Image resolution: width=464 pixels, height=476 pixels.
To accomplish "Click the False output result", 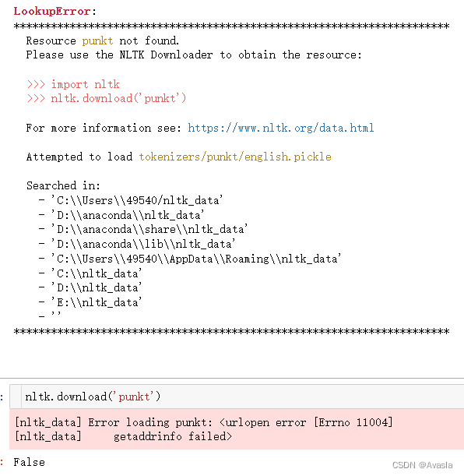I will coord(30,462).
